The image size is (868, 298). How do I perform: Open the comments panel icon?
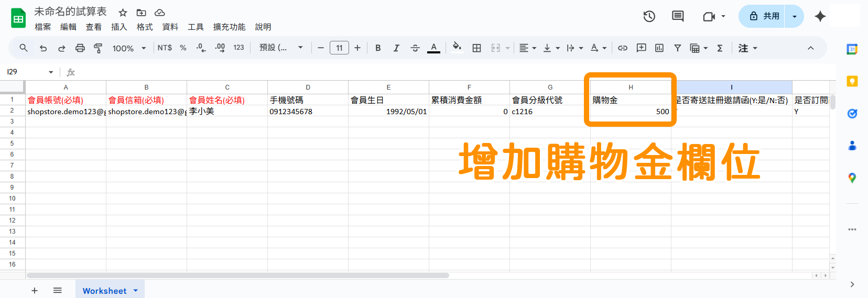click(678, 16)
